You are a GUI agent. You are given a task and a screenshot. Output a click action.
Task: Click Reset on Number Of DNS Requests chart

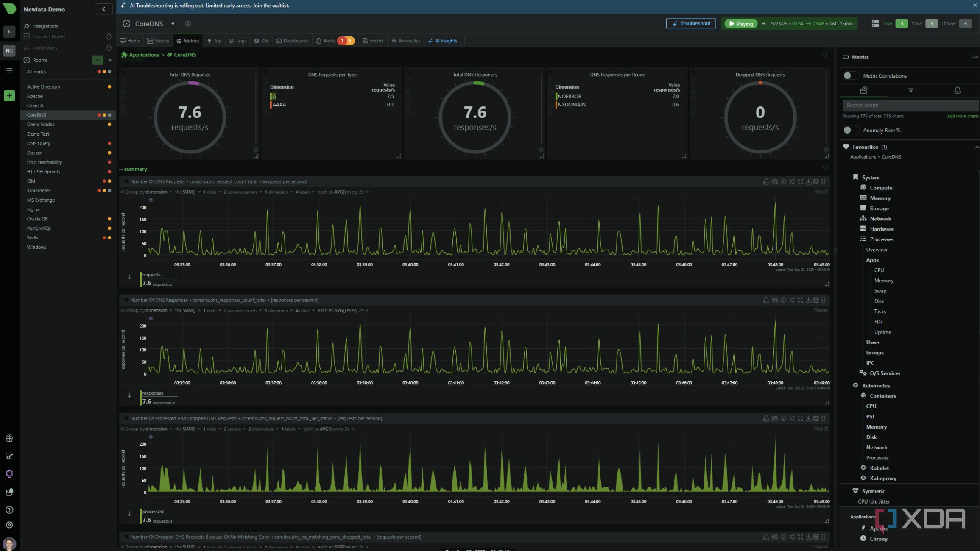(820, 192)
